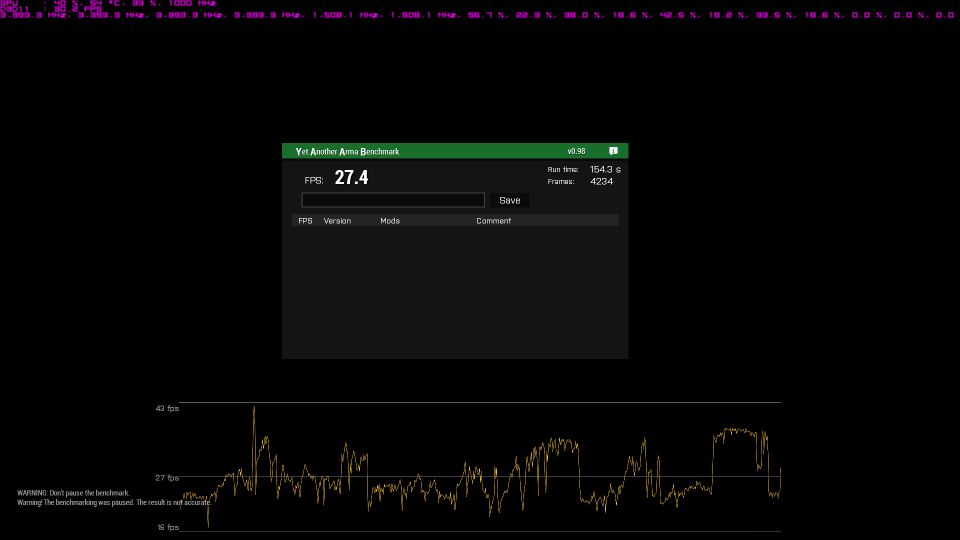The image size is (960, 540).
Task: Click the v0.98 version label
Action: [576, 151]
